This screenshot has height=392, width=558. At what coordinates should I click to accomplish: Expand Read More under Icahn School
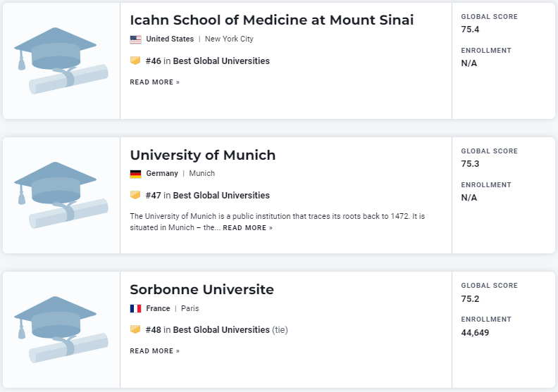[x=154, y=82]
